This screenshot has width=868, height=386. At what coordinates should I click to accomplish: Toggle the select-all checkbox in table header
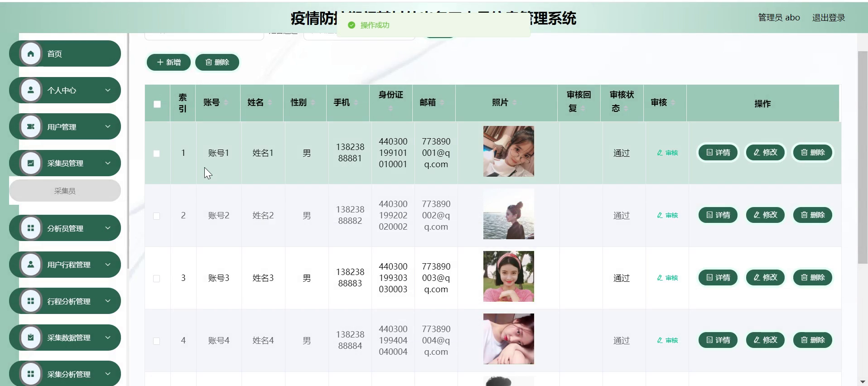click(157, 104)
